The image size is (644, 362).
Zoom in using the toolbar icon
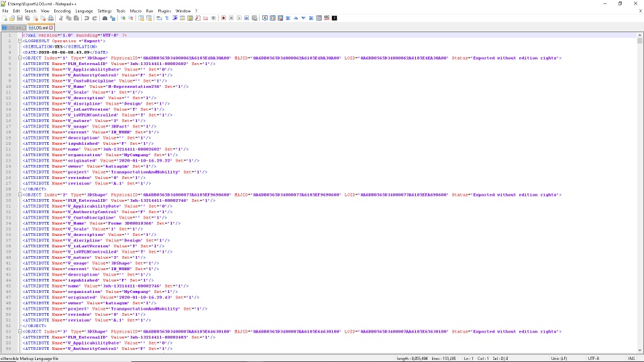123,18
